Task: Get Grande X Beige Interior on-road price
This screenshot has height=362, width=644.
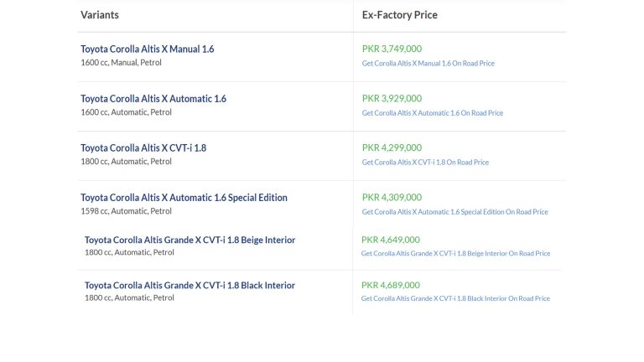Action: point(455,253)
